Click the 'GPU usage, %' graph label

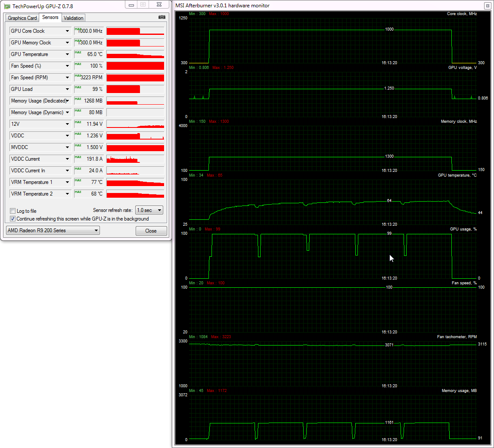[463, 229]
